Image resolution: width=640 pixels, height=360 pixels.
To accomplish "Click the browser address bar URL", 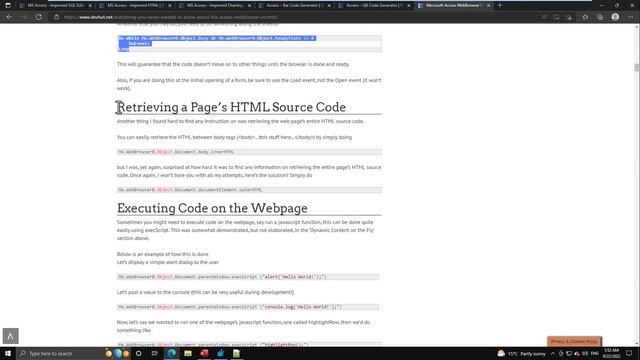I will pos(171,17).
